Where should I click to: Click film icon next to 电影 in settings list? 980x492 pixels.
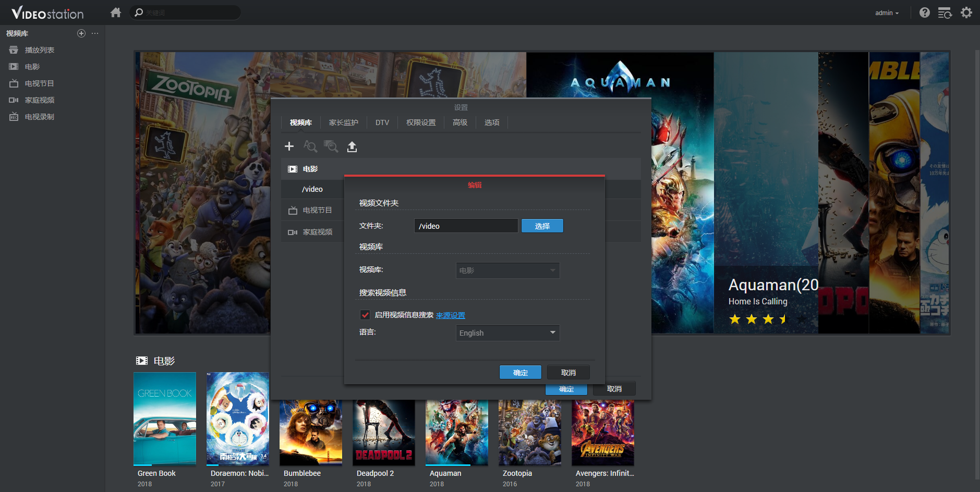pyautogui.click(x=293, y=169)
